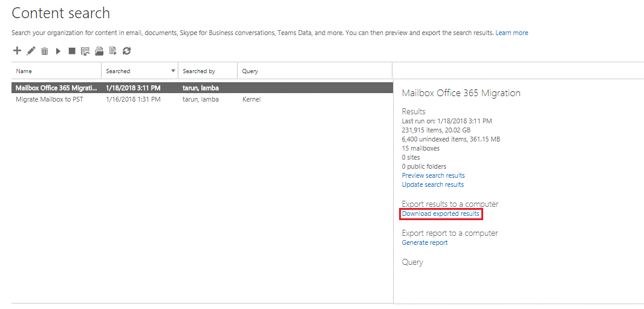Add a new content search (plus icon)
The image size is (644, 309).
point(17,51)
